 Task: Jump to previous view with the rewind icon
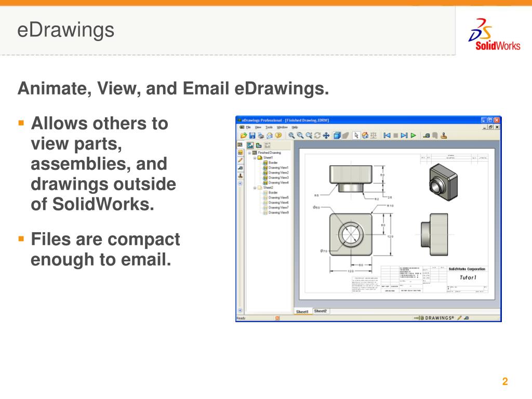coord(387,136)
